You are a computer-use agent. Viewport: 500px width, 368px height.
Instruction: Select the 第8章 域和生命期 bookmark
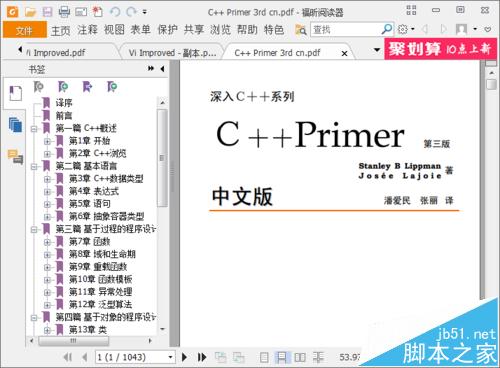pos(102,254)
